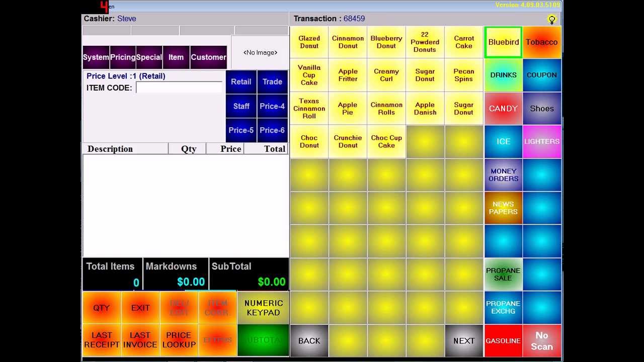Add a Choc Donut

[309, 141]
